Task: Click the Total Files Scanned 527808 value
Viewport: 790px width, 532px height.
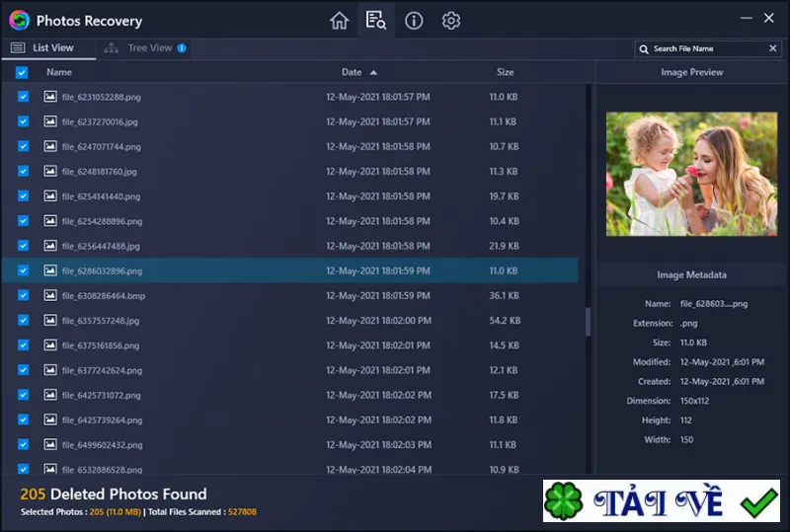Action: (x=242, y=512)
